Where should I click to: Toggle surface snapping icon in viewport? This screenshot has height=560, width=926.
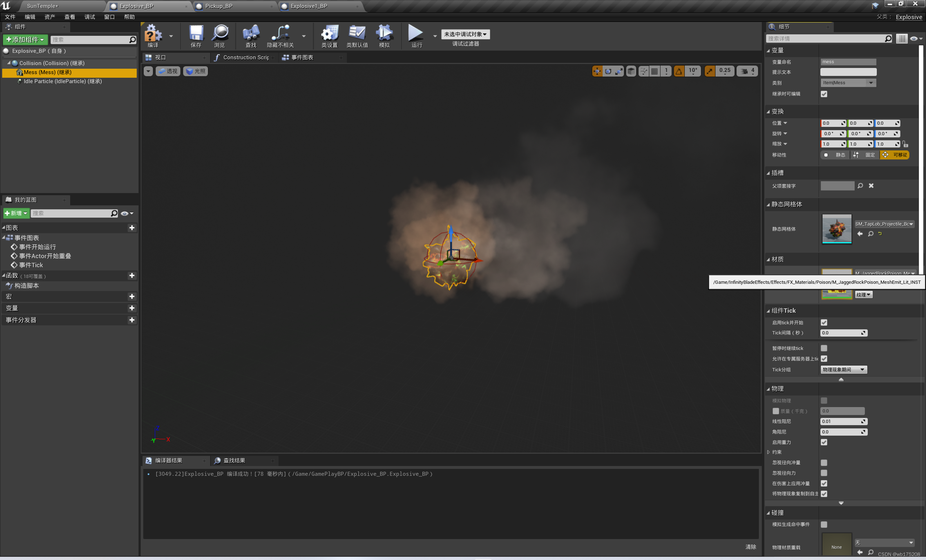click(643, 71)
